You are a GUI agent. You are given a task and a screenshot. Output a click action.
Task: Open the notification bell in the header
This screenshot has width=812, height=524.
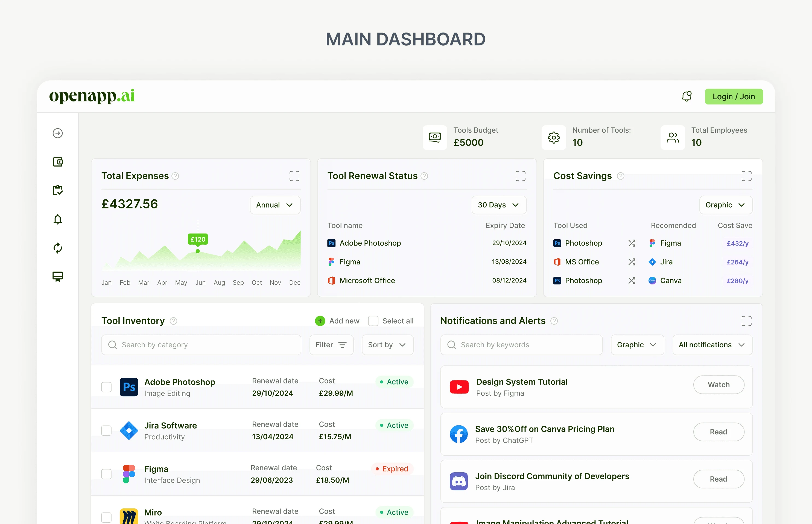(x=687, y=96)
